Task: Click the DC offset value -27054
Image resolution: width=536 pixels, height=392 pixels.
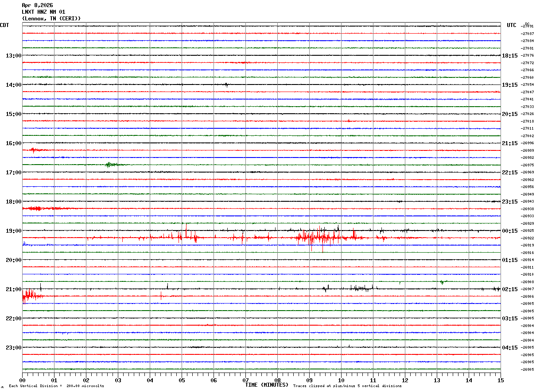Action: (527, 85)
